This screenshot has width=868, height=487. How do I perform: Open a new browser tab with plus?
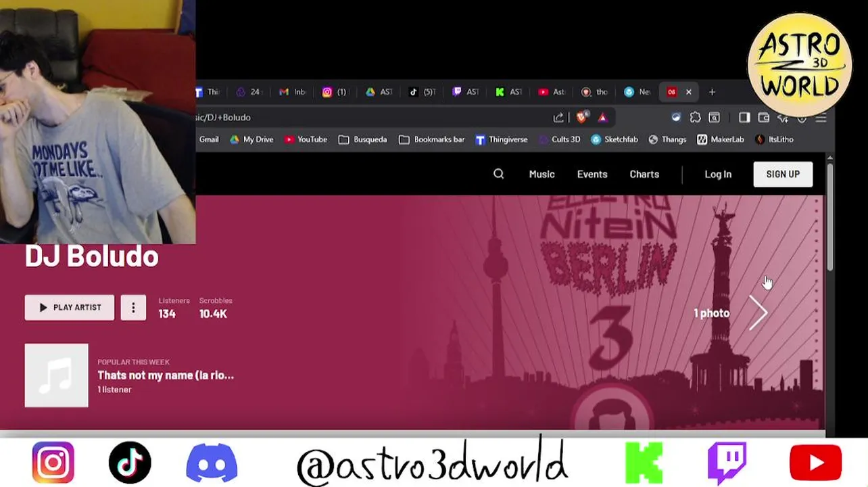(x=712, y=92)
